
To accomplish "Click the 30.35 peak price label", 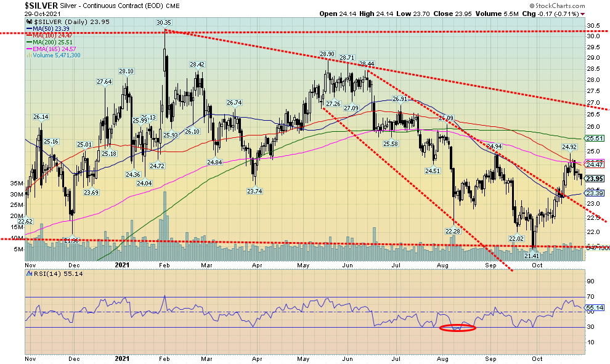I will (x=163, y=23).
